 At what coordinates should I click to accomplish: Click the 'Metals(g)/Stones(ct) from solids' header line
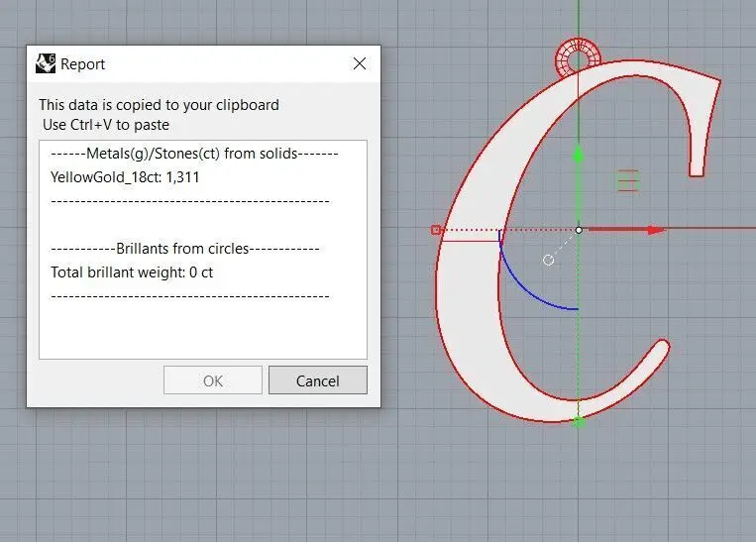194,154
